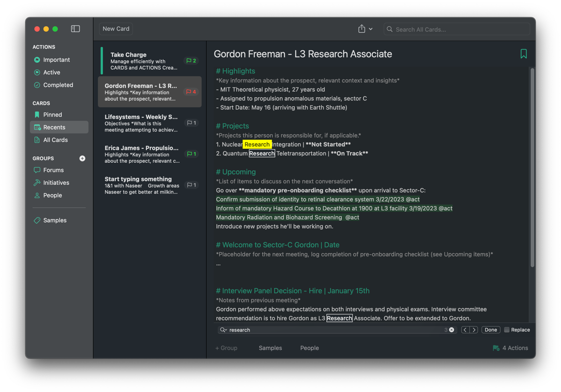This screenshot has width=561, height=392.
Task: Open the Lifesystems Weekly card
Action: tap(150, 123)
